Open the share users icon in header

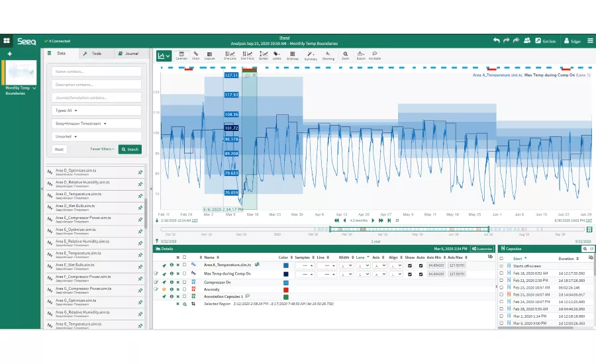pyautogui.click(x=527, y=40)
